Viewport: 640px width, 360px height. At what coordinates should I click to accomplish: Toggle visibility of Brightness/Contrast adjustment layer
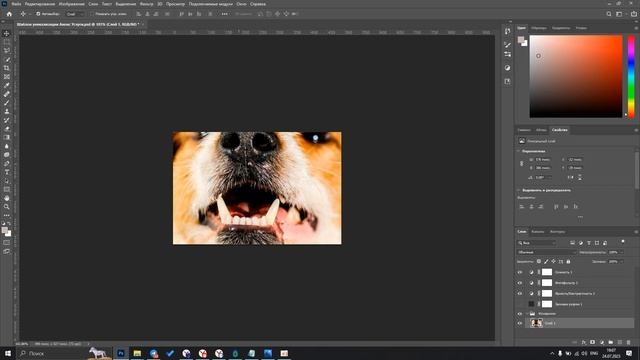pyautogui.click(x=520, y=293)
